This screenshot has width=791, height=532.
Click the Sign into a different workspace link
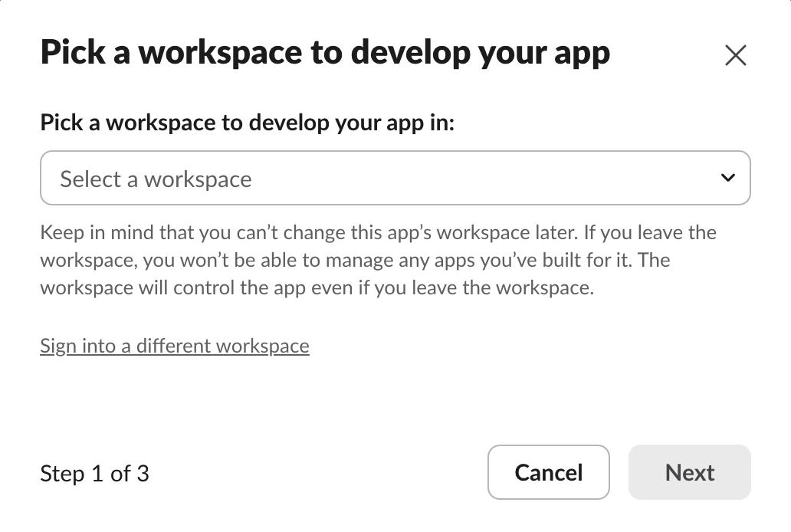click(175, 346)
